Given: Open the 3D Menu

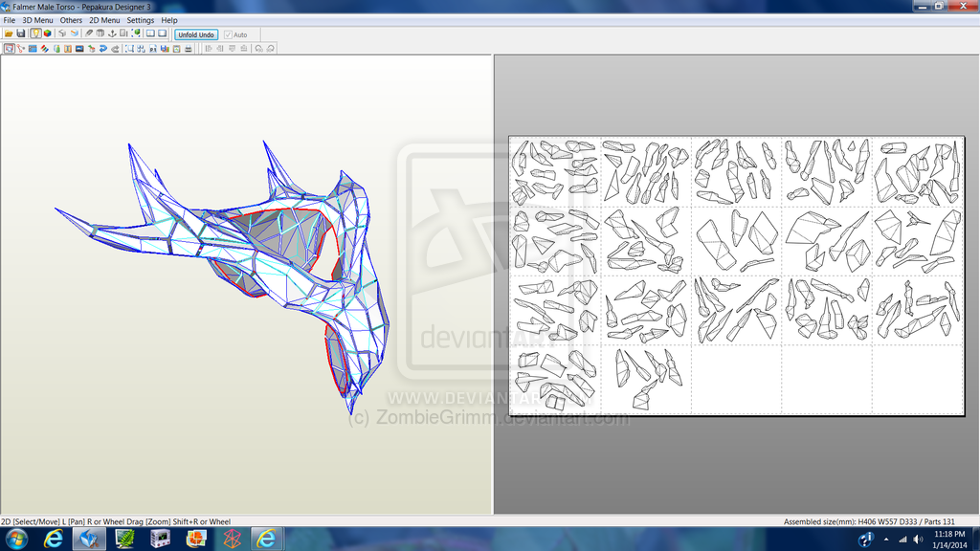Looking at the screenshot, I should tap(37, 20).
